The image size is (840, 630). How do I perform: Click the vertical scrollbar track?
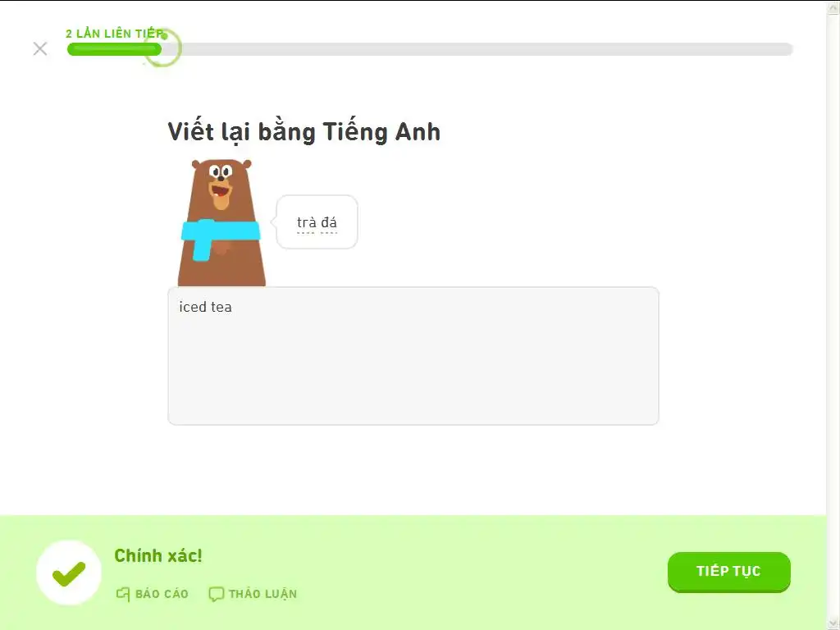833,315
